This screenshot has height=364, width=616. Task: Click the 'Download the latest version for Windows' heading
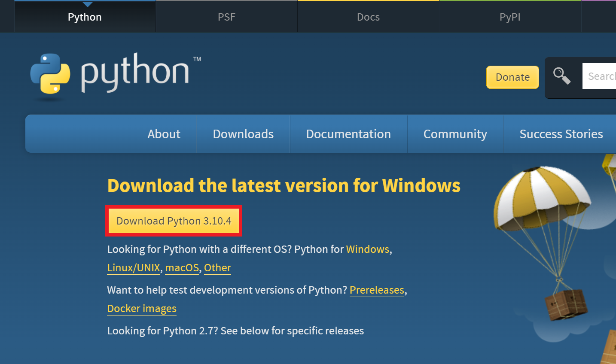pyautogui.click(x=284, y=186)
